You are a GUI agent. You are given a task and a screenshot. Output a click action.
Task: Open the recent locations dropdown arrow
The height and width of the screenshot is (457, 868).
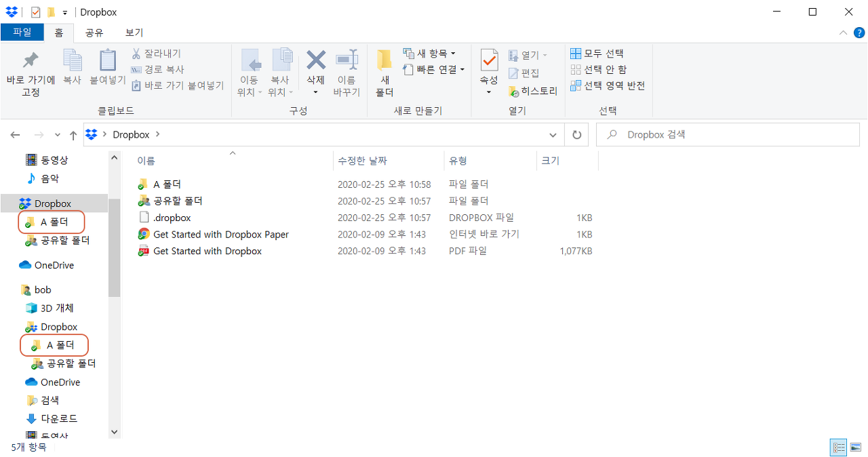pyautogui.click(x=58, y=135)
